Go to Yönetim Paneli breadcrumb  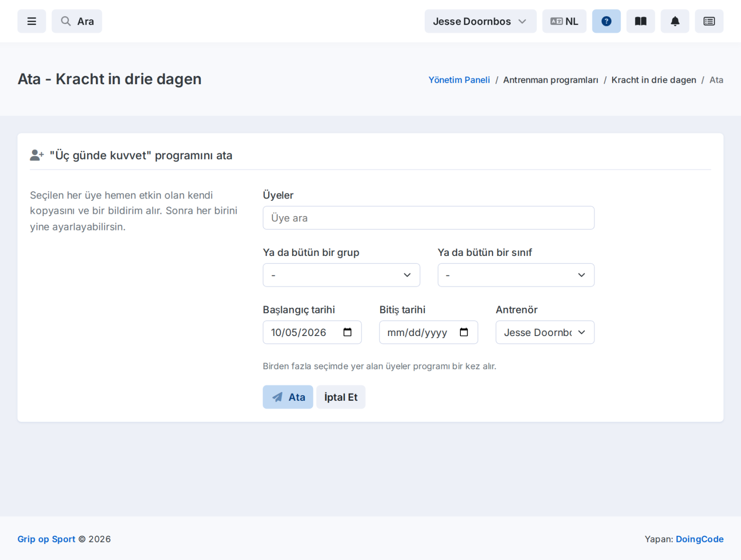point(459,80)
